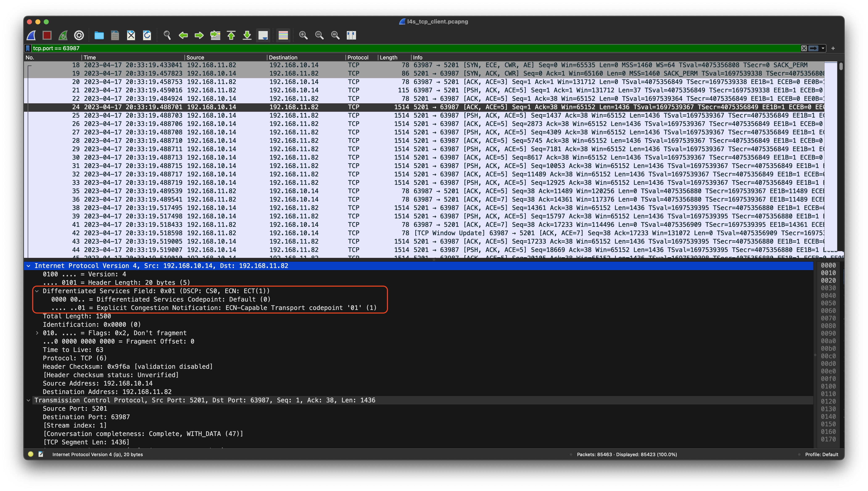
Task: Stop the running capture
Action: (x=47, y=35)
